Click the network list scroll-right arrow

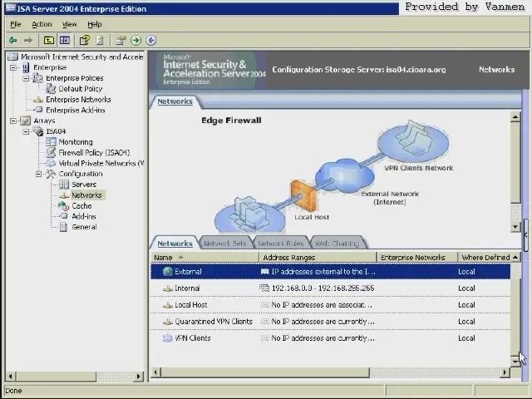coord(505,372)
